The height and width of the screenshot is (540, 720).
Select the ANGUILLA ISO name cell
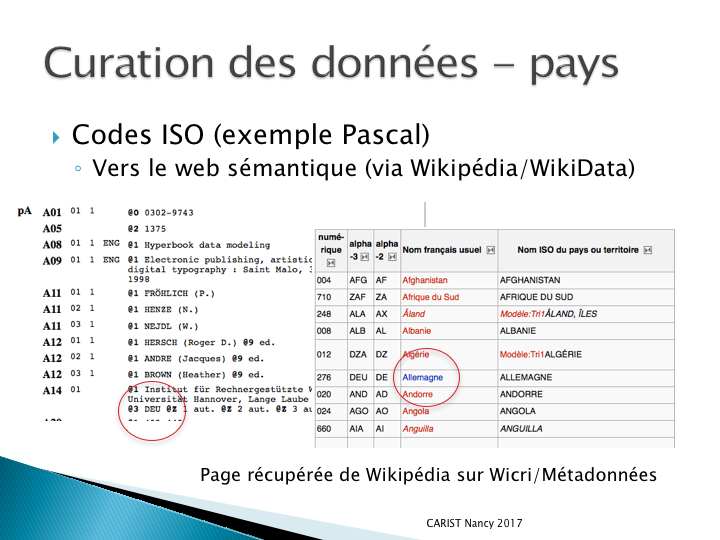click(586, 429)
